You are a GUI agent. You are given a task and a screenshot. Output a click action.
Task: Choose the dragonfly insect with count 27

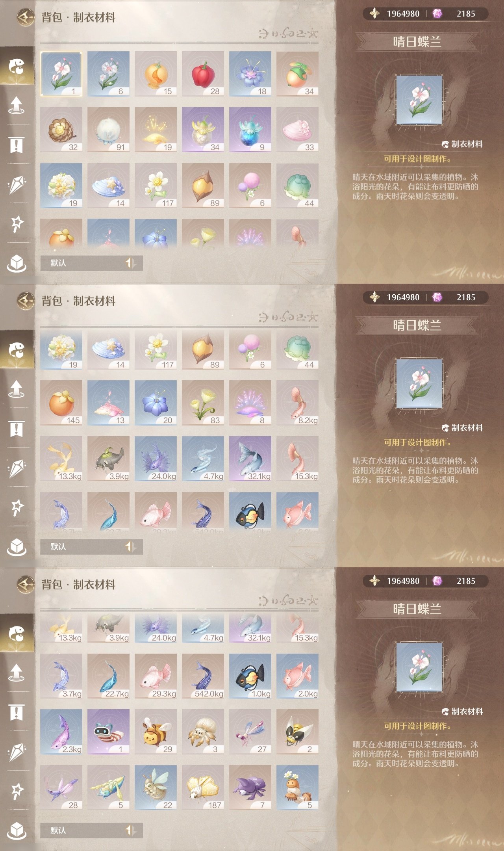[x=250, y=732]
